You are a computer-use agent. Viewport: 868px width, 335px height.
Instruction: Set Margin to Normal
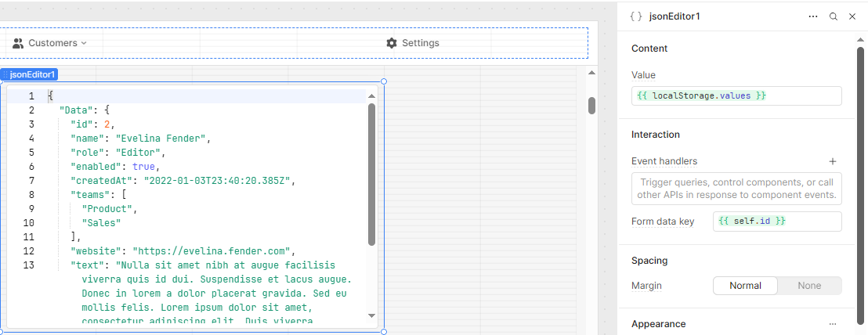[x=745, y=286]
